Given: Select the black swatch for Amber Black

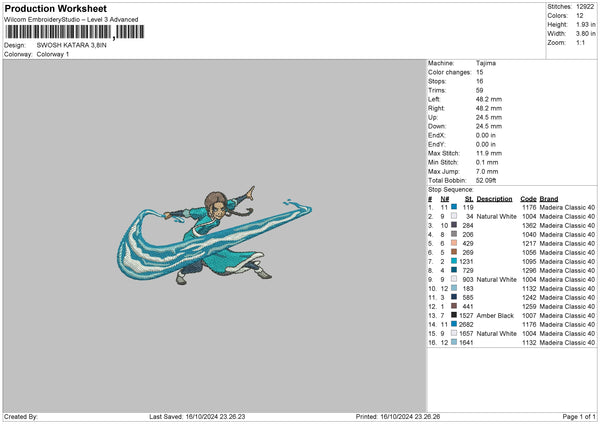Looking at the screenshot, I should [x=454, y=315].
